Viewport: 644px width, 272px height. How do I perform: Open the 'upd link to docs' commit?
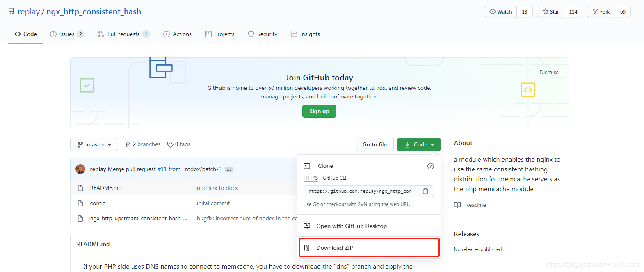217,188
